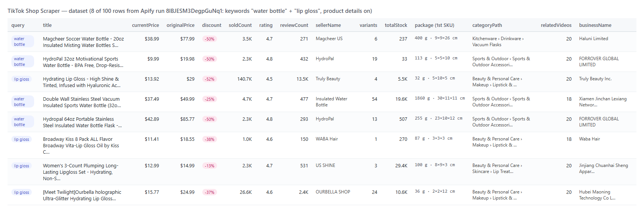Screen dimensions: 644x212
Task: Sort by the currentPrice column header
Action: click(145, 25)
